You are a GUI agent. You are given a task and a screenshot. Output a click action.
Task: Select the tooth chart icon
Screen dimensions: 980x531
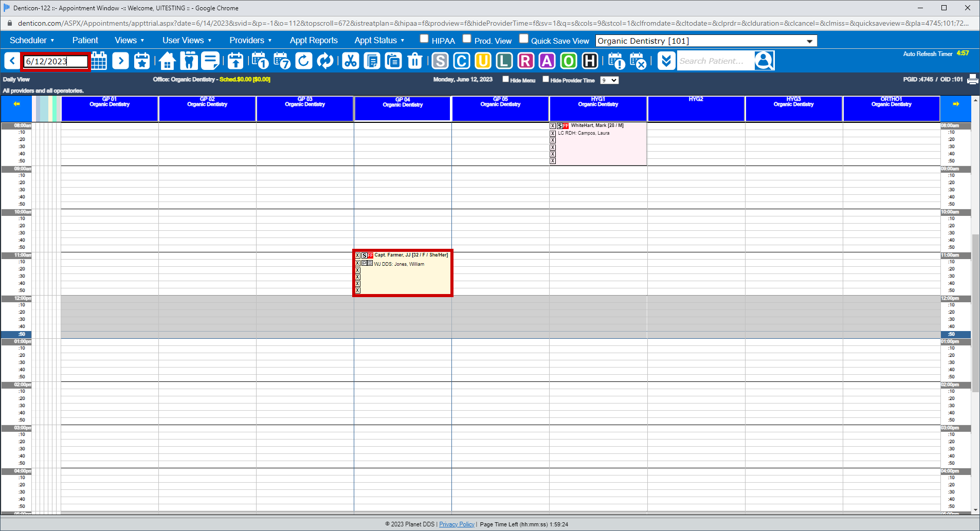(189, 61)
